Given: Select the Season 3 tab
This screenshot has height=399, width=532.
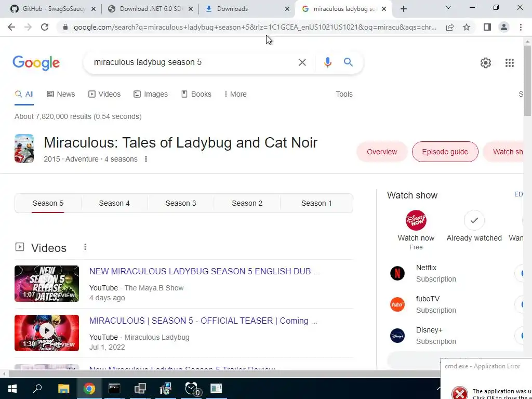Looking at the screenshot, I should click(x=181, y=203).
